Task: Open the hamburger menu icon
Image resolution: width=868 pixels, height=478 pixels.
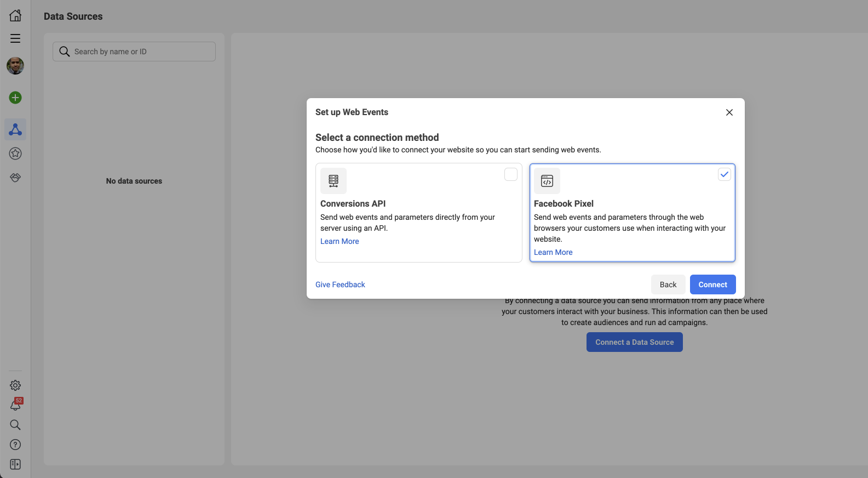Action: coord(15,38)
